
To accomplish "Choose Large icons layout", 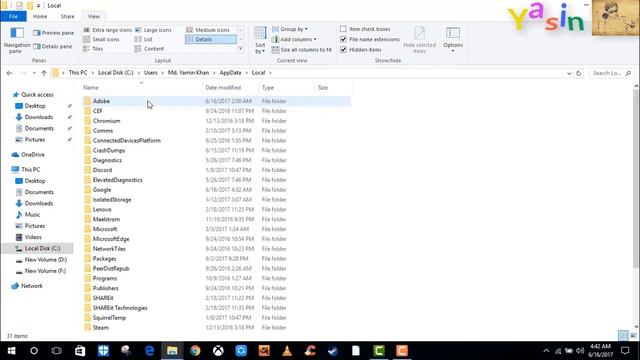I will (153, 30).
